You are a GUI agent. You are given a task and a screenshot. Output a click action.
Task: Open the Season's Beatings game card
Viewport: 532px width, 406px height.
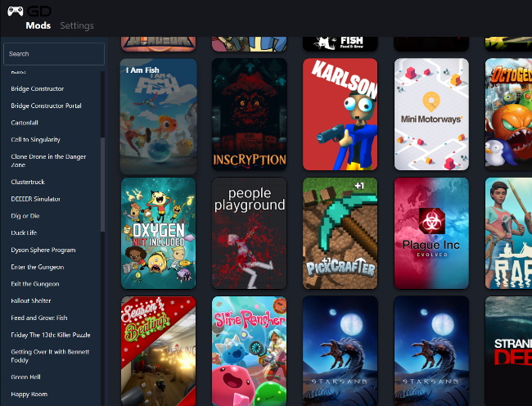(x=159, y=351)
